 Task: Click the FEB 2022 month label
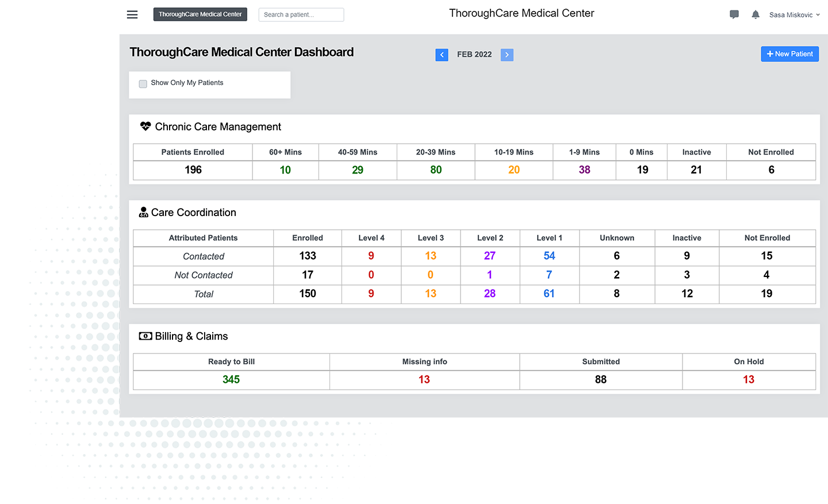[474, 55]
